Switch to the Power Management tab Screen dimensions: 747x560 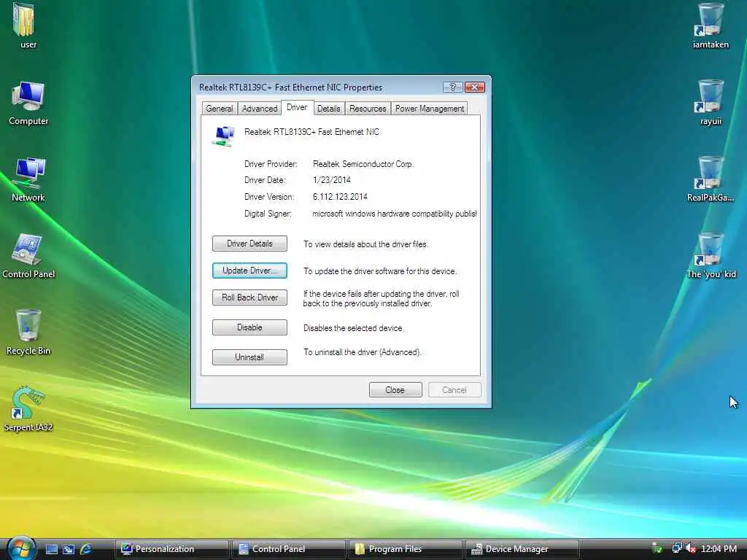click(x=429, y=109)
